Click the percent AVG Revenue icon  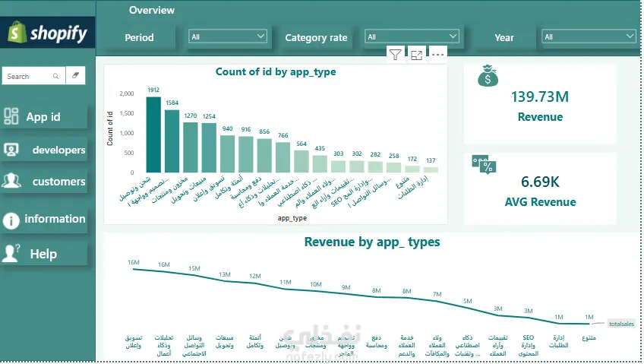485,164
